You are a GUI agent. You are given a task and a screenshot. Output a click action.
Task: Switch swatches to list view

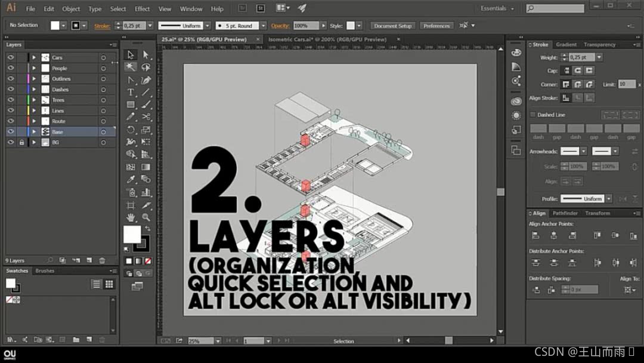(x=96, y=284)
